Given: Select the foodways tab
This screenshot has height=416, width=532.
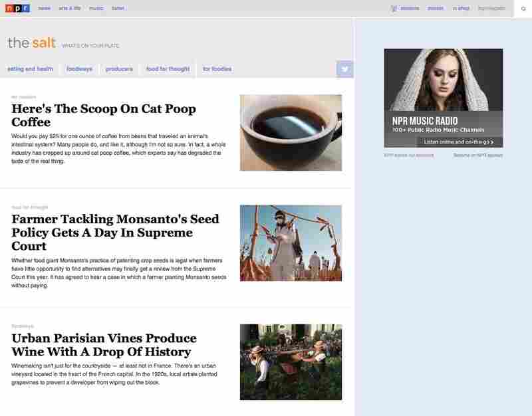Looking at the screenshot, I should (x=79, y=69).
